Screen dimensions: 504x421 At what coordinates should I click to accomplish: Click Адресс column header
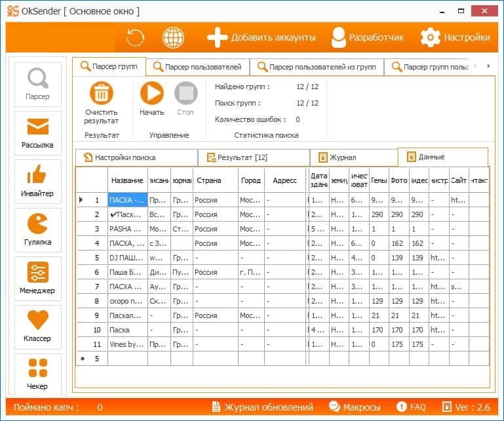point(285,180)
